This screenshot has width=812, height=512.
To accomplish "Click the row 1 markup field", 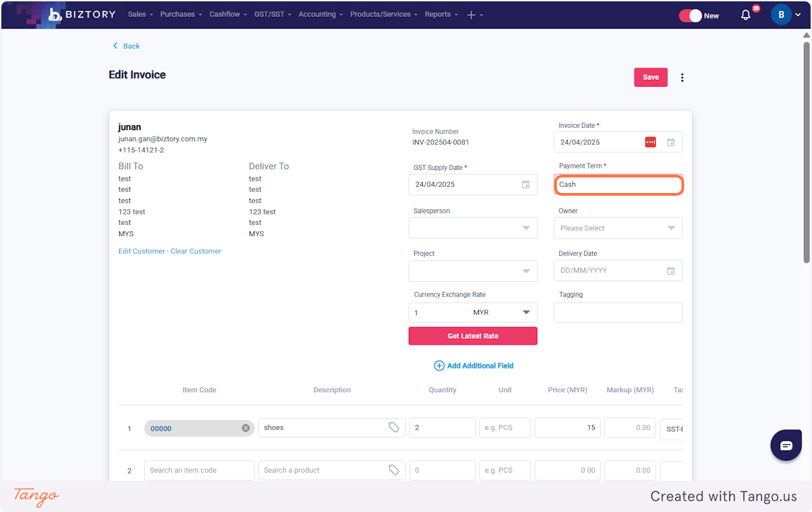I will 630,427.
